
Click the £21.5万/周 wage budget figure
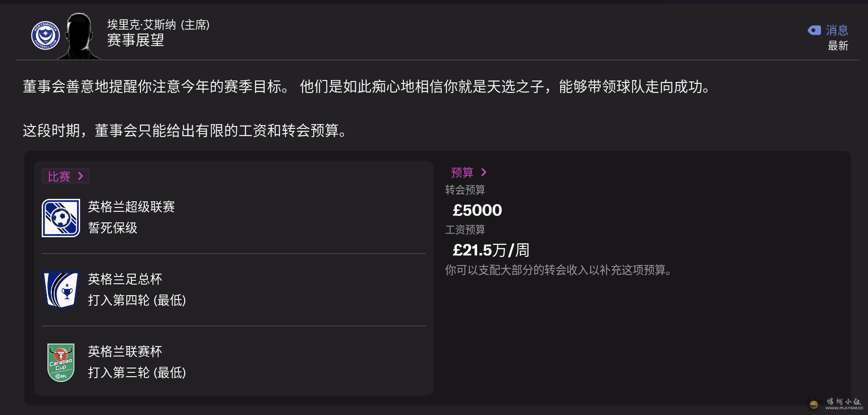[491, 250]
